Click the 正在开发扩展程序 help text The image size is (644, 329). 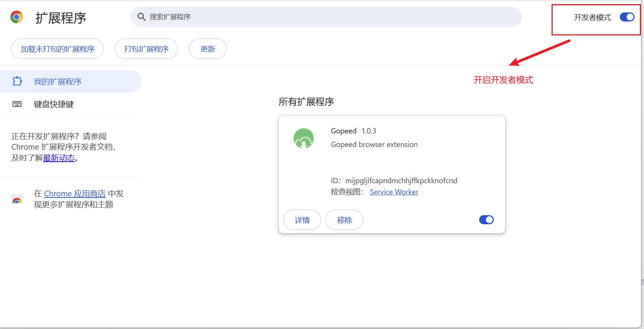click(64, 147)
